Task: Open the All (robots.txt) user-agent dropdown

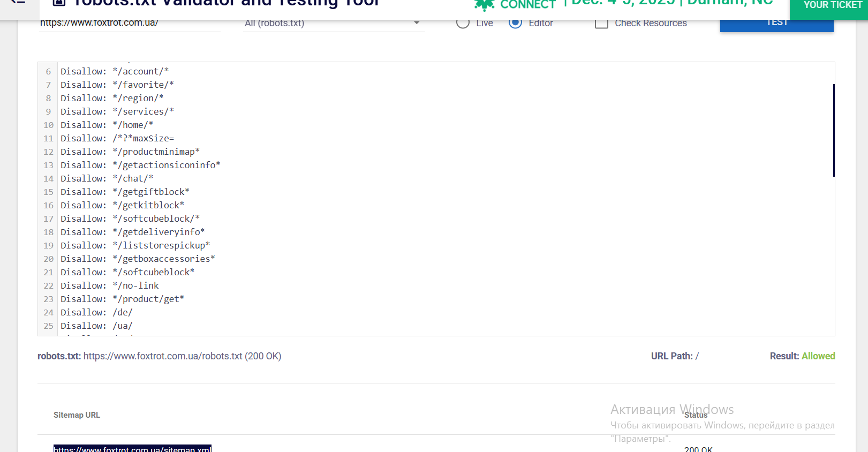Action: 334,24
